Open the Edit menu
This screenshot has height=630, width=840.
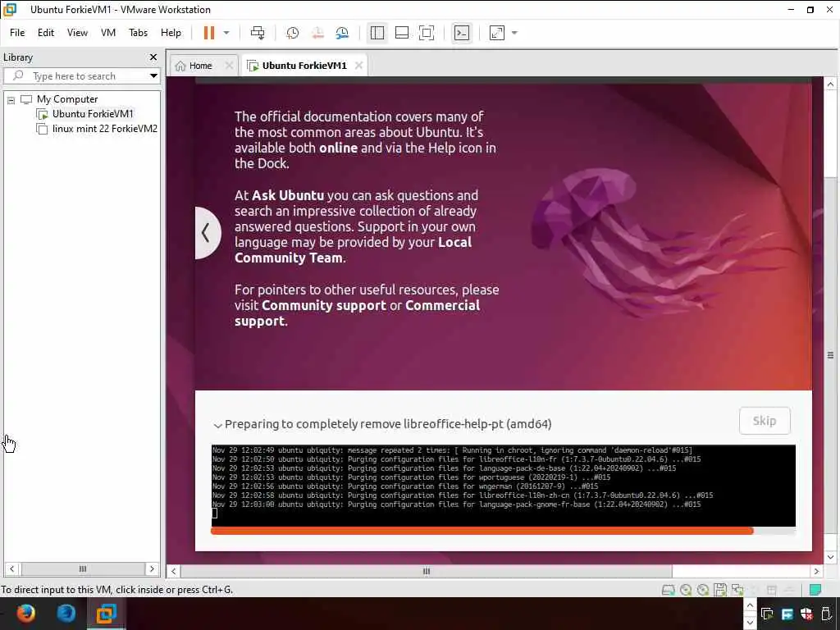pos(46,33)
